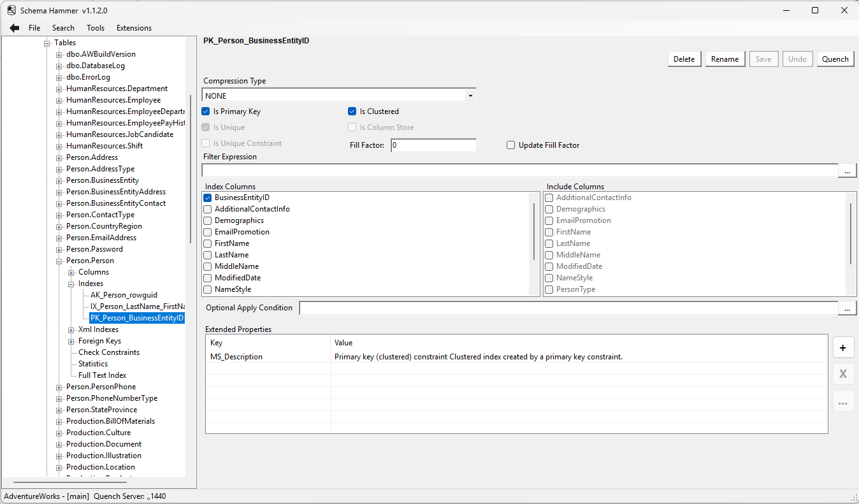859x504 pixels.
Task: Open the Extensions menu
Action: pos(134,27)
